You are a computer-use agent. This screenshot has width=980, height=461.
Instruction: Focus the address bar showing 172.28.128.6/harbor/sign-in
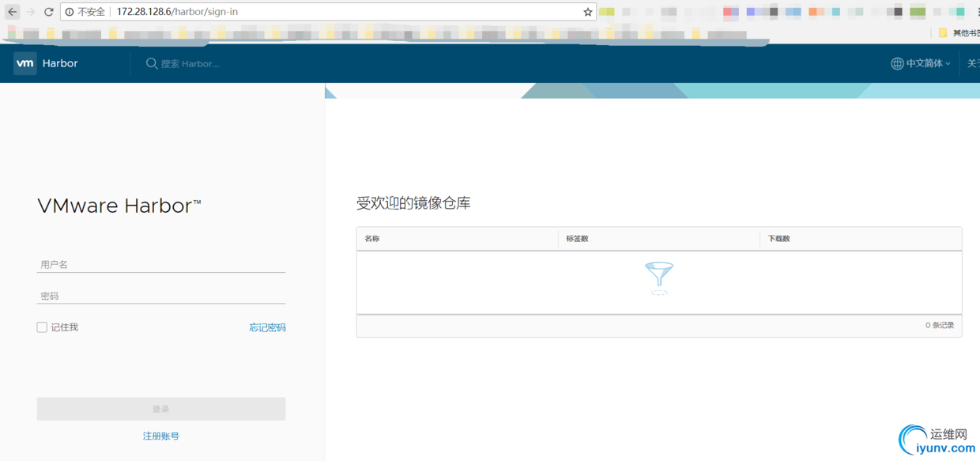click(328, 12)
